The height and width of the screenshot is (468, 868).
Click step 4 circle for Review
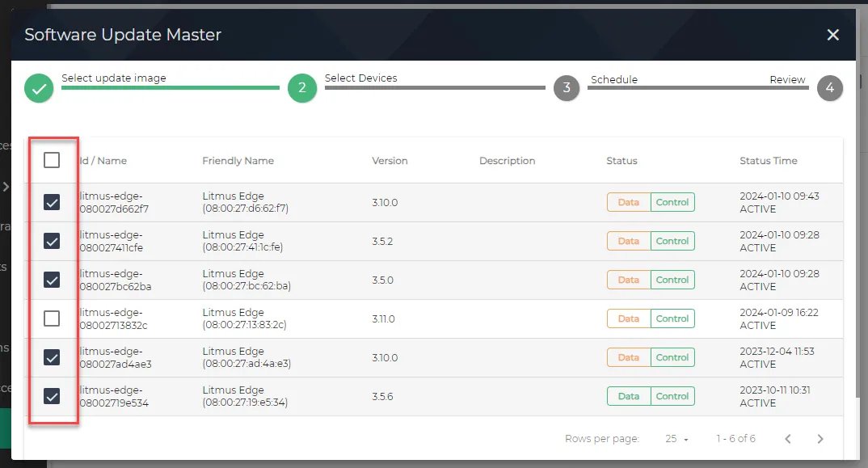830,87
